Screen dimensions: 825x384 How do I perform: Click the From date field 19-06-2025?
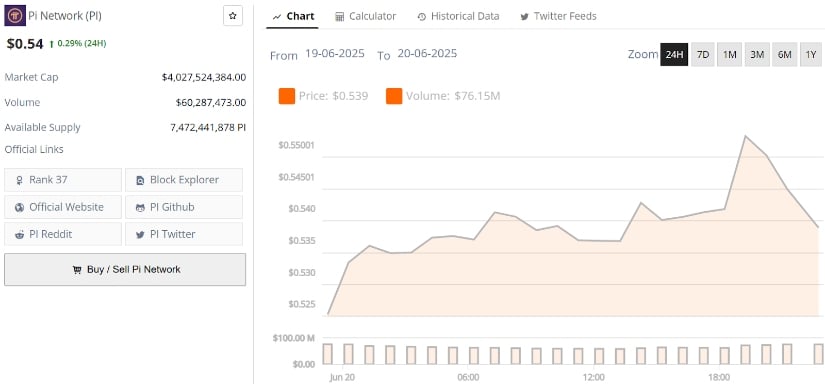[335, 54]
